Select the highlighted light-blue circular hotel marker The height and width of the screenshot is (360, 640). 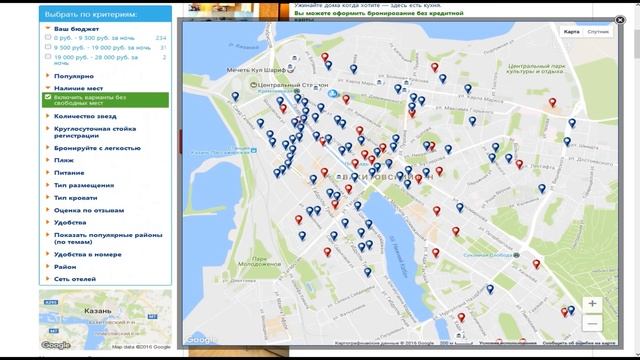[x=333, y=94]
